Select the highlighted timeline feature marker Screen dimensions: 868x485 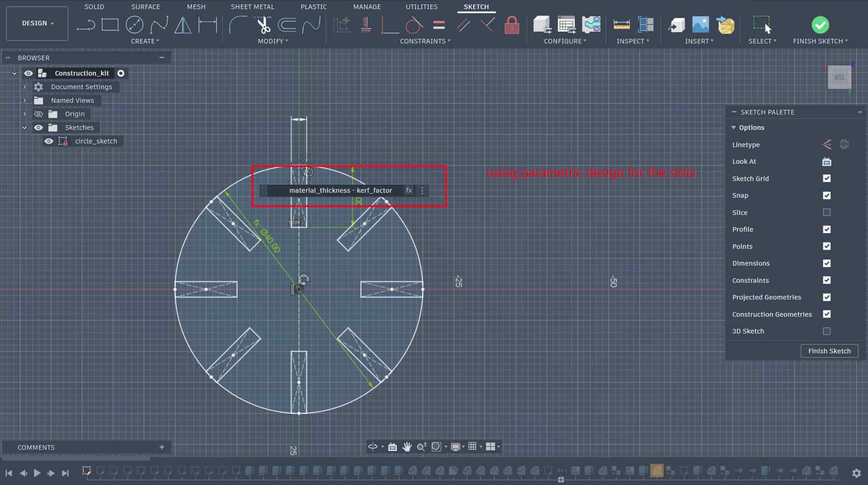[x=657, y=471]
